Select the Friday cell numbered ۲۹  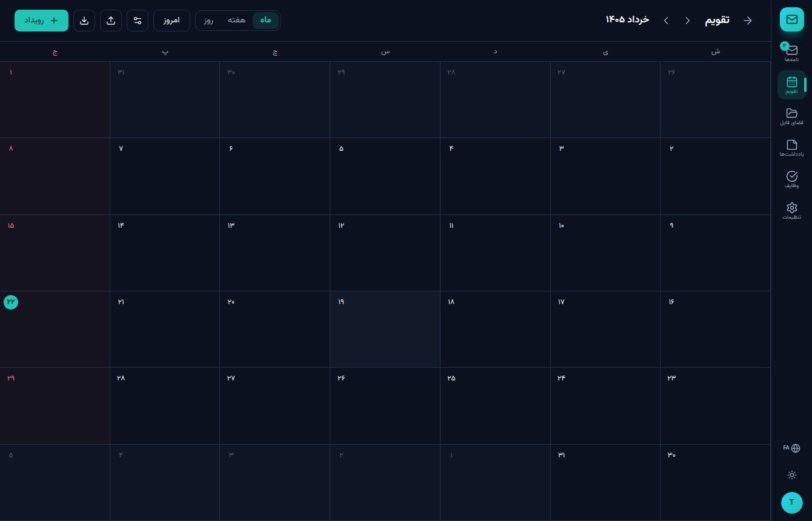click(55, 406)
